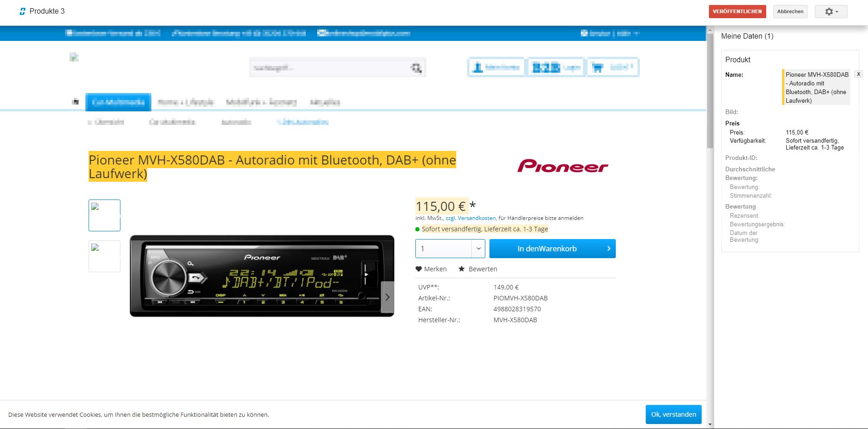This screenshot has width=868, height=429.
Task: Click the Bewertungsergebnis field label
Action: click(757, 224)
